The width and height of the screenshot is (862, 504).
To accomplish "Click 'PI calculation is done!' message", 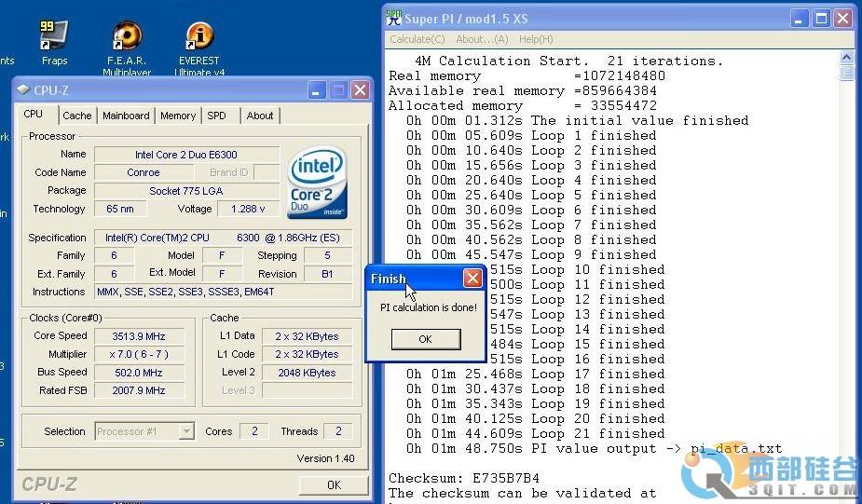I will (x=429, y=307).
